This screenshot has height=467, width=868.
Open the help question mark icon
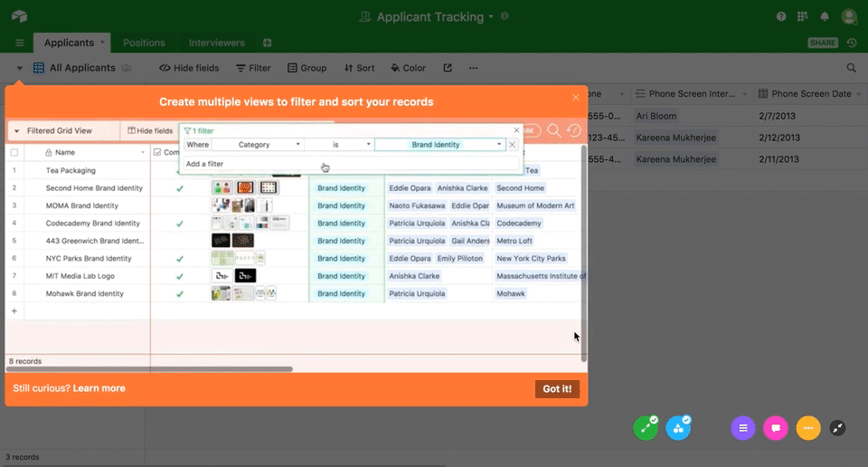point(780,16)
